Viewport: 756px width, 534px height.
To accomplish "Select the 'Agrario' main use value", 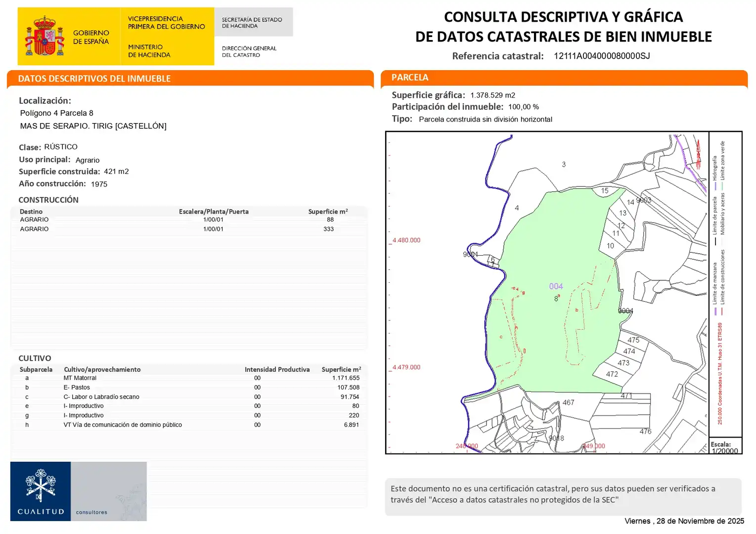I will 88,160.
